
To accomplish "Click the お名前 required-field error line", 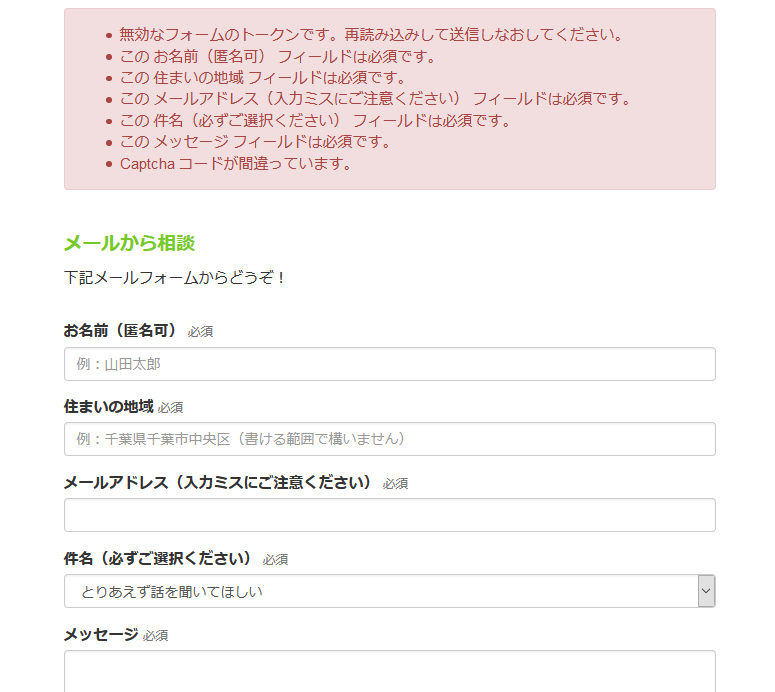I will (x=278, y=56).
